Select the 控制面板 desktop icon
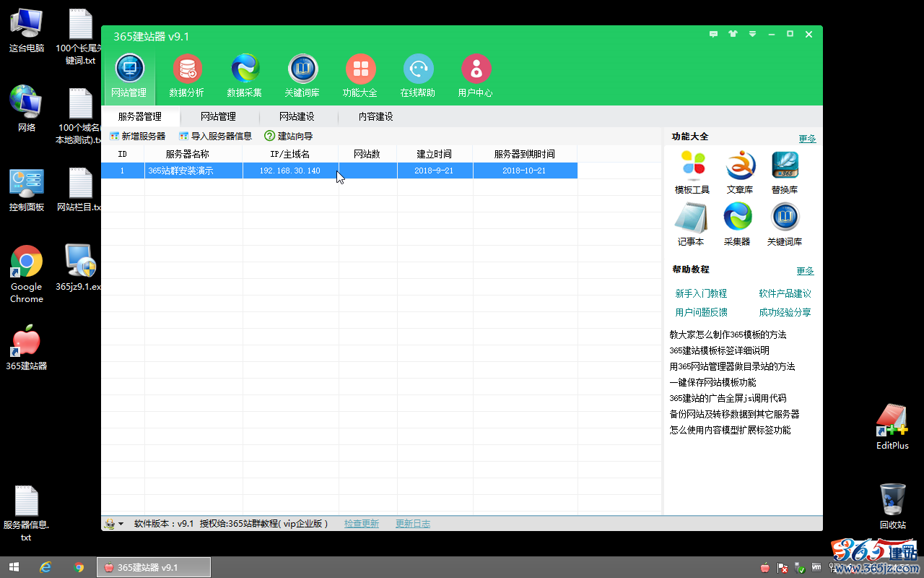Screen dimensions: 924x578 (27, 190)
